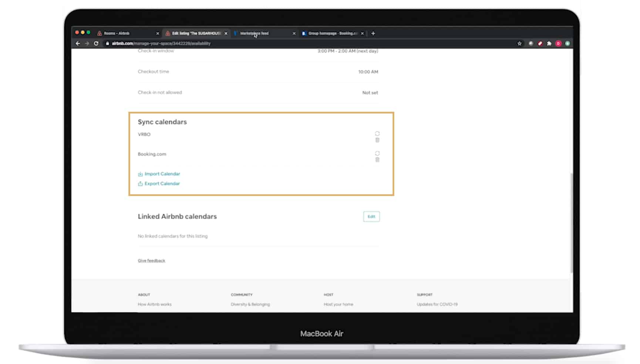This screenshot has width=640, height=364.
Task: Select the VRBO calendar entry
Action: [x=144, y=134]
